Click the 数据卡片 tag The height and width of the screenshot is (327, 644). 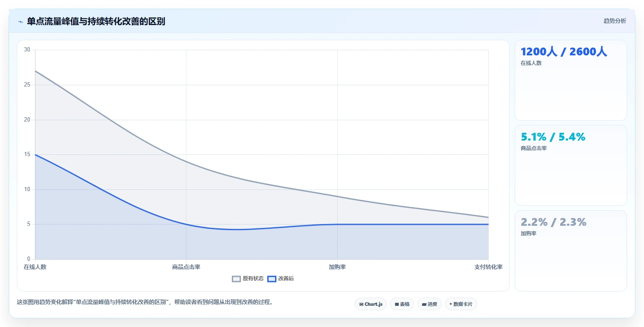click(461, 304)
